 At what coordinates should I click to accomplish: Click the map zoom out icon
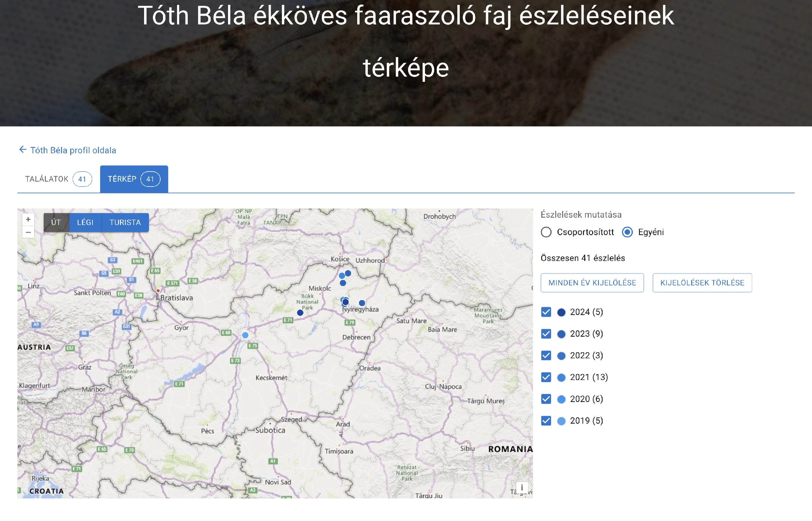point(28,232)
